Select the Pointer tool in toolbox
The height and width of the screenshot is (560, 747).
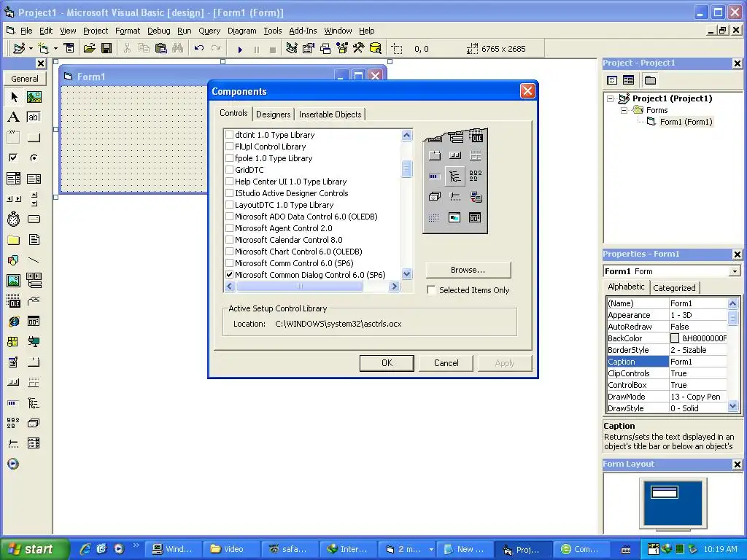pos(14,97)
